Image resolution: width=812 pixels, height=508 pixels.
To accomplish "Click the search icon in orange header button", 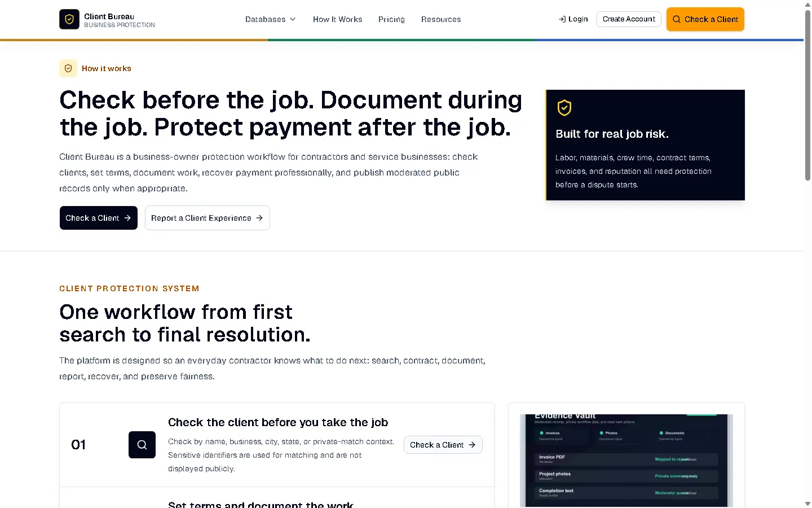I will pyautogui.click(x=677, y=19).
